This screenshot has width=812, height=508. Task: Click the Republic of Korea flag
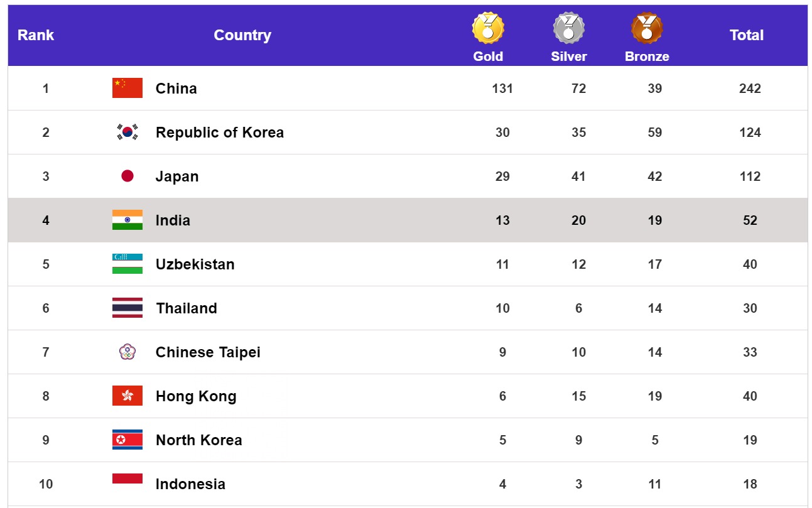(x=127, y=132)
